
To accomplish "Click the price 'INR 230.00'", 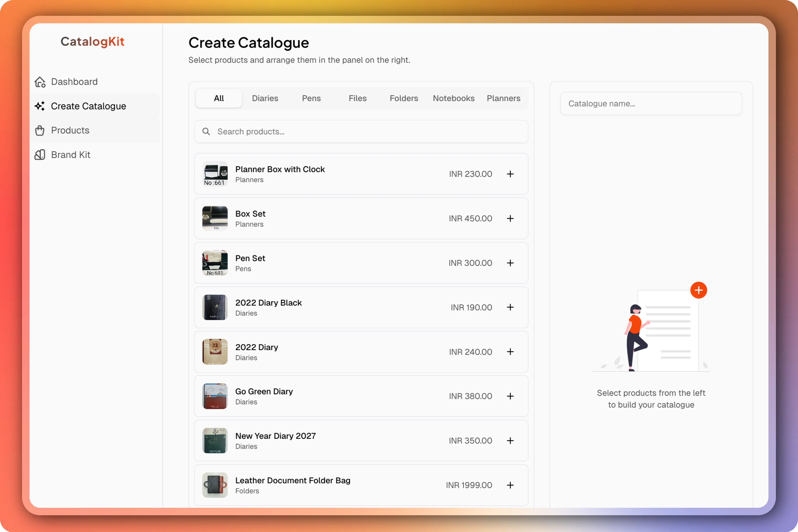I will [470, 174].
